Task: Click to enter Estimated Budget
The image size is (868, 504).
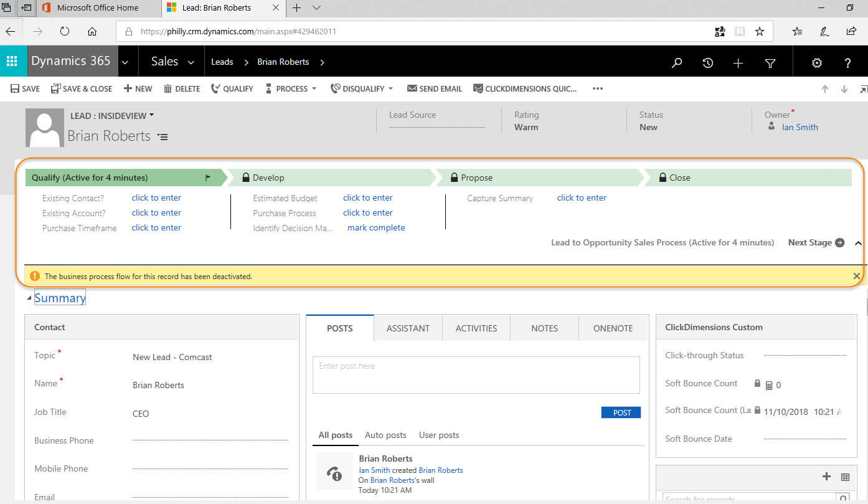Action: 368,197
